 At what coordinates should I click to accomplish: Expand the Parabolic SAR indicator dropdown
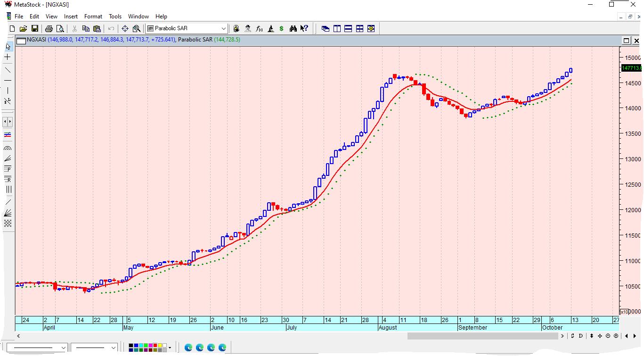[223, 29]
